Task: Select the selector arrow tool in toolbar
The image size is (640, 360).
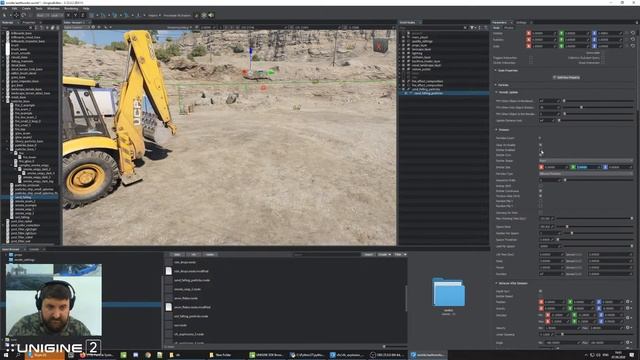Action: pos(4,15)
